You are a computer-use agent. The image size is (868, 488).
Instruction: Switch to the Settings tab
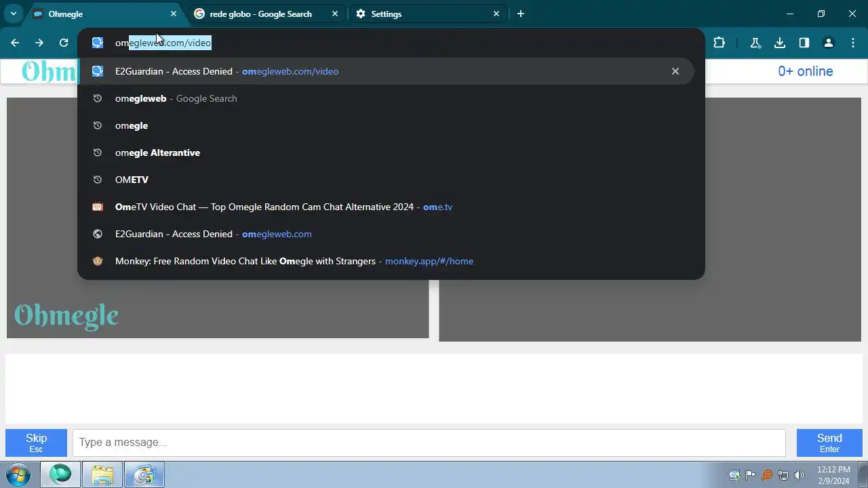point(427,14)
